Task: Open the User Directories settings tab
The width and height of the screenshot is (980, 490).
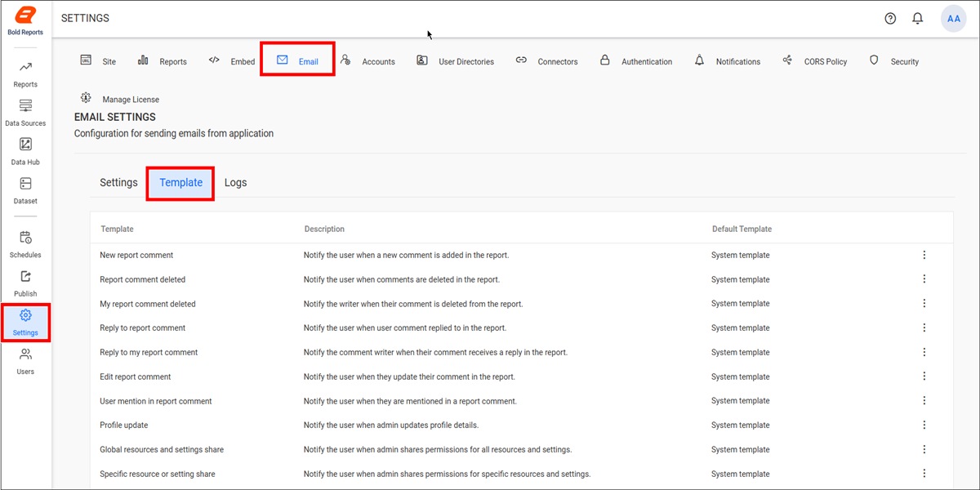Action: (x=455, y=61)
